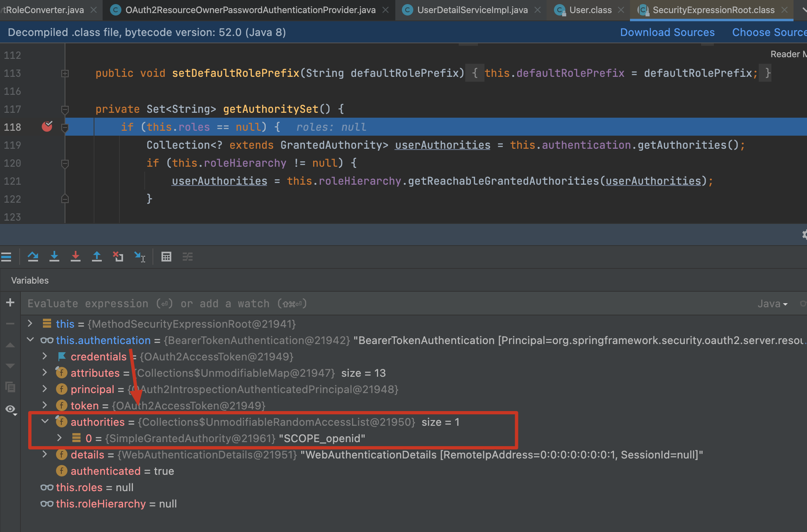Click the Run to Cursor icon
The image size is (807, 532).
click(140, 257)
